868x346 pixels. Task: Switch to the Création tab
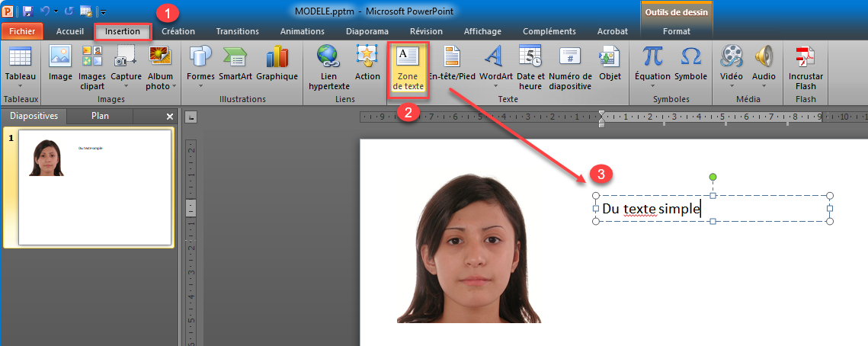tap(178, 31)
